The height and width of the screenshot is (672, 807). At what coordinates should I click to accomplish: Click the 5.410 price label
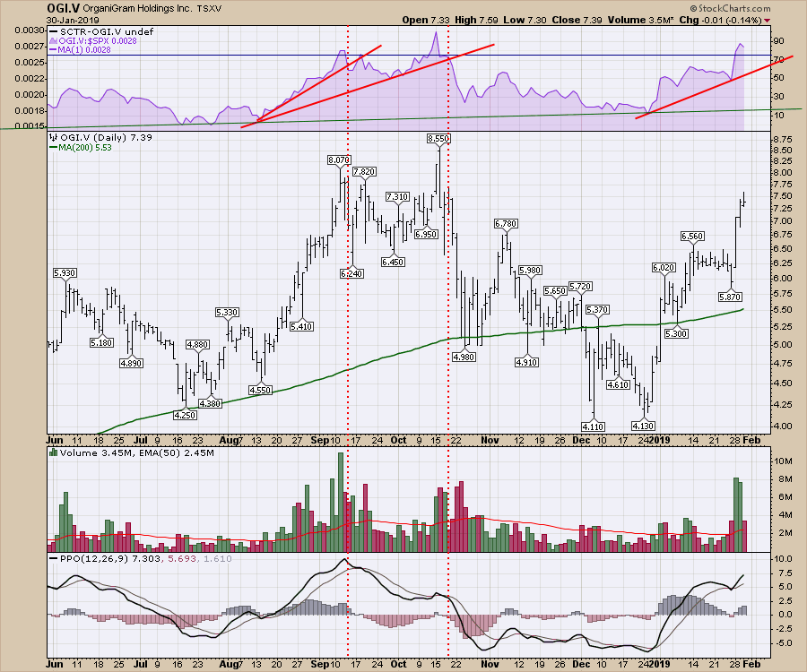click(301, 326)
